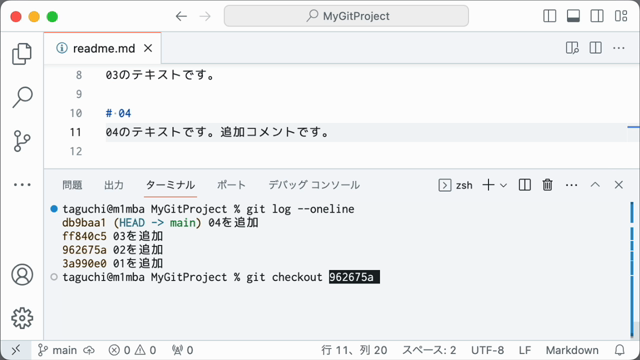Click commit line '962675a 02を追加' in log output

[x=113, y=250]
